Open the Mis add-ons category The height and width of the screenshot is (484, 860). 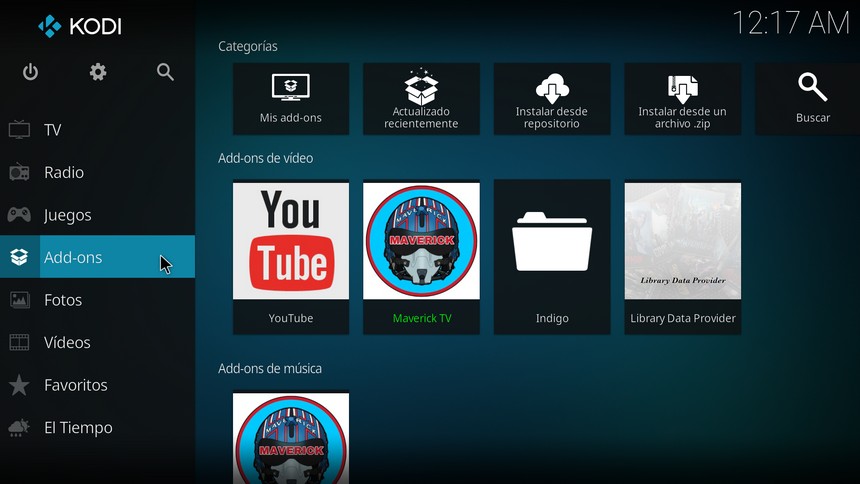pos(291,99)
